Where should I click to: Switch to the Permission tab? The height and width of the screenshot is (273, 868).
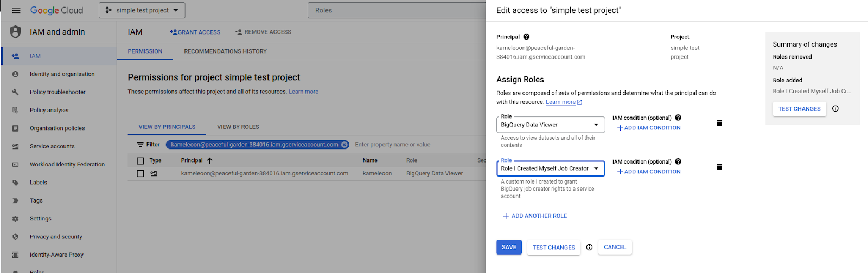(x=145, y=51)
